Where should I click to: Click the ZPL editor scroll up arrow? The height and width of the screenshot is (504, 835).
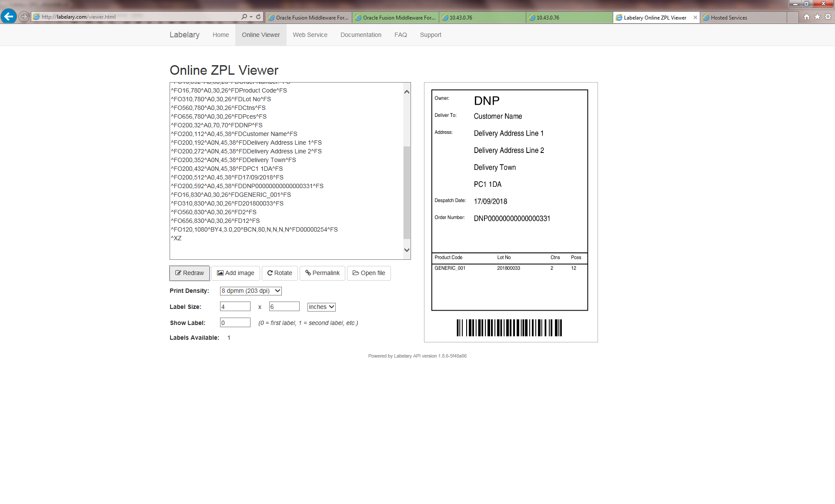click(x=407, y=92)
